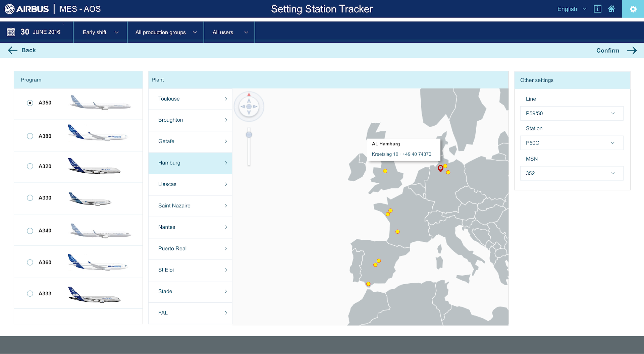The width and height of the screenshot is (644, 354).
Task: Choose Saint Nazaire plant entry
Action: [x=190, y=206]
